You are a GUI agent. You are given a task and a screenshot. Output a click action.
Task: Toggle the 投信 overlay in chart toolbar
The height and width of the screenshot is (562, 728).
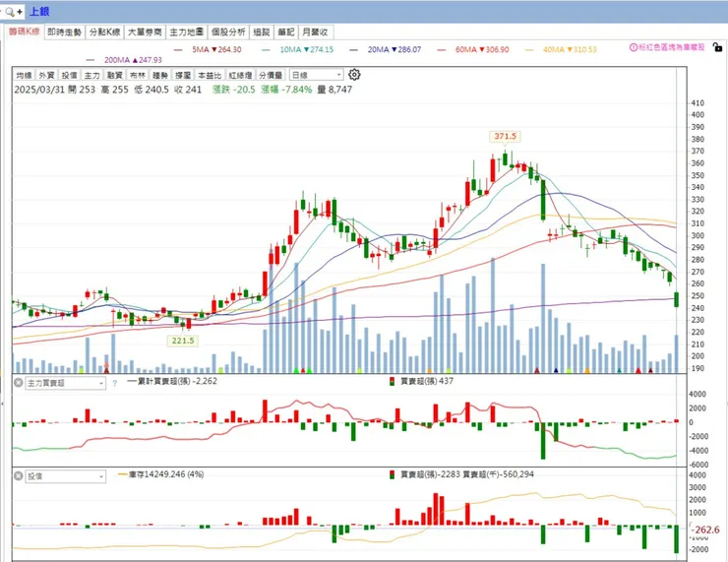point(69,75)
